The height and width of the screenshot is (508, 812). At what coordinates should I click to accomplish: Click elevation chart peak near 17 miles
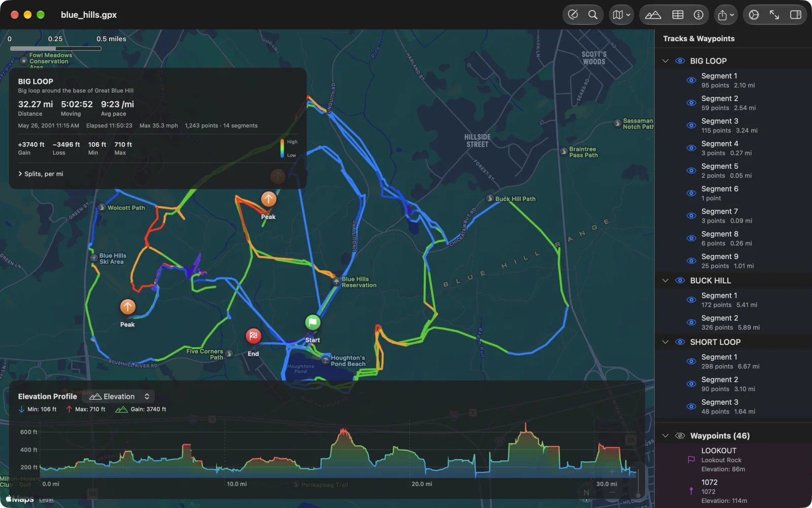pos(345,432)
